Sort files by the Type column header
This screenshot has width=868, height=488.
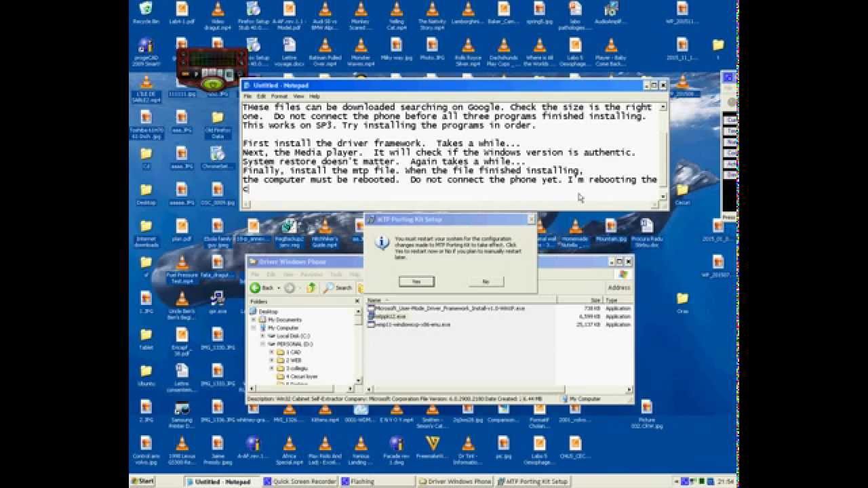(x=618, y=300)
